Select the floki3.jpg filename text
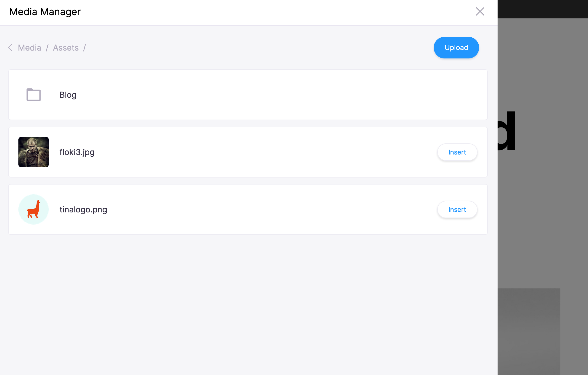Screen dimensions: 588x375 point(77,152)
